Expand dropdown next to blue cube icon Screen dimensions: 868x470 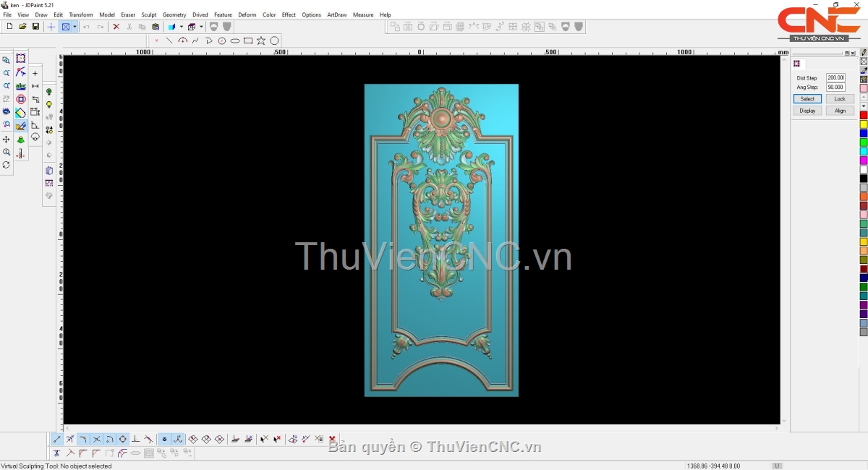coord(181,27)
